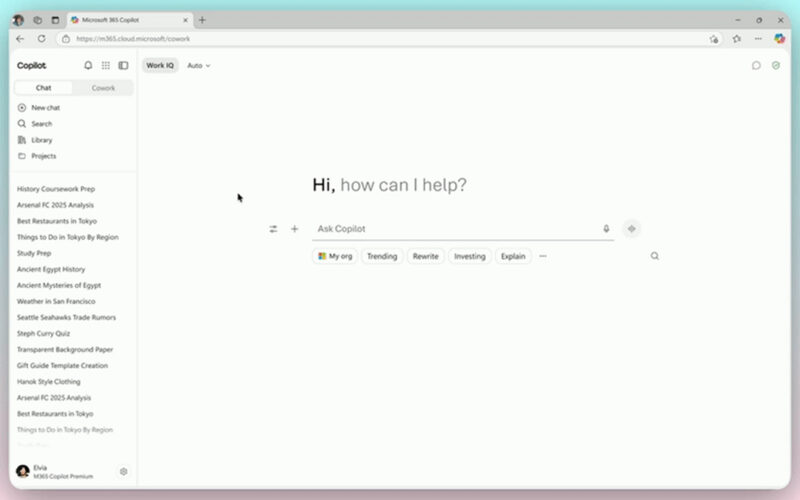Click the Copilot title in sidebar

click(x=31, y=65)
